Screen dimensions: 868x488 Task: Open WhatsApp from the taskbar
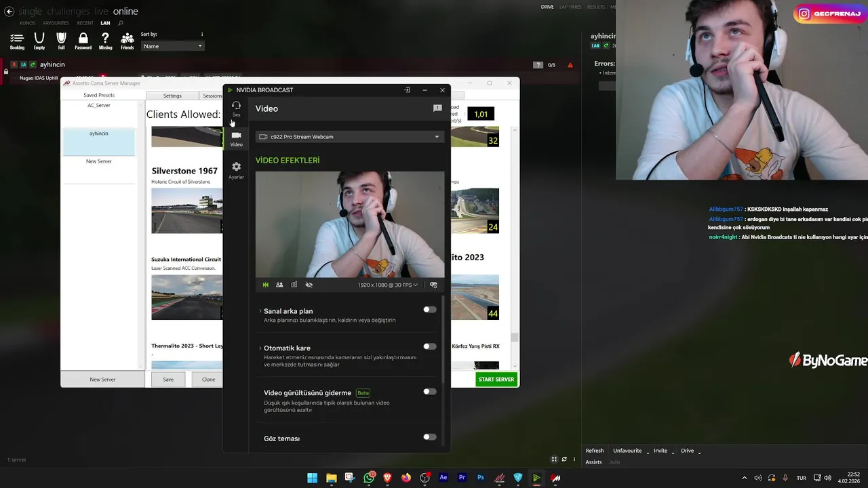[369, 478]
